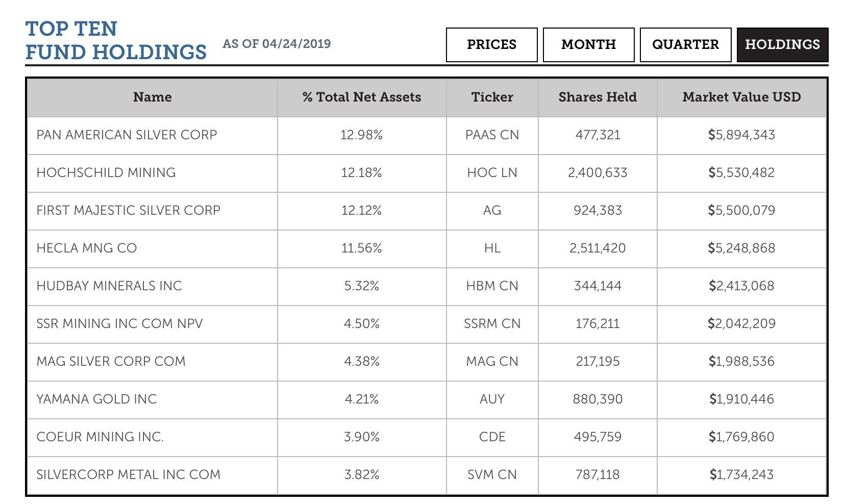Click the Coeur Mining Inc. name

[100, 437]
